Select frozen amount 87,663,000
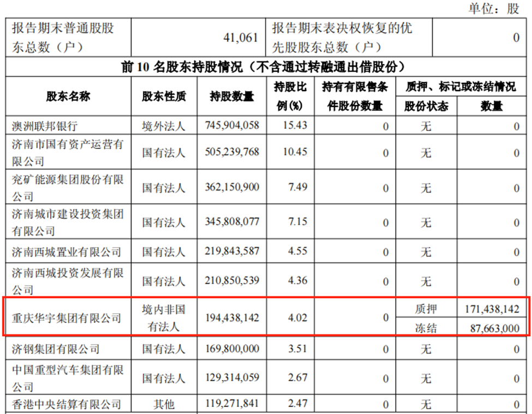The image size is (532, 414). 495,328
